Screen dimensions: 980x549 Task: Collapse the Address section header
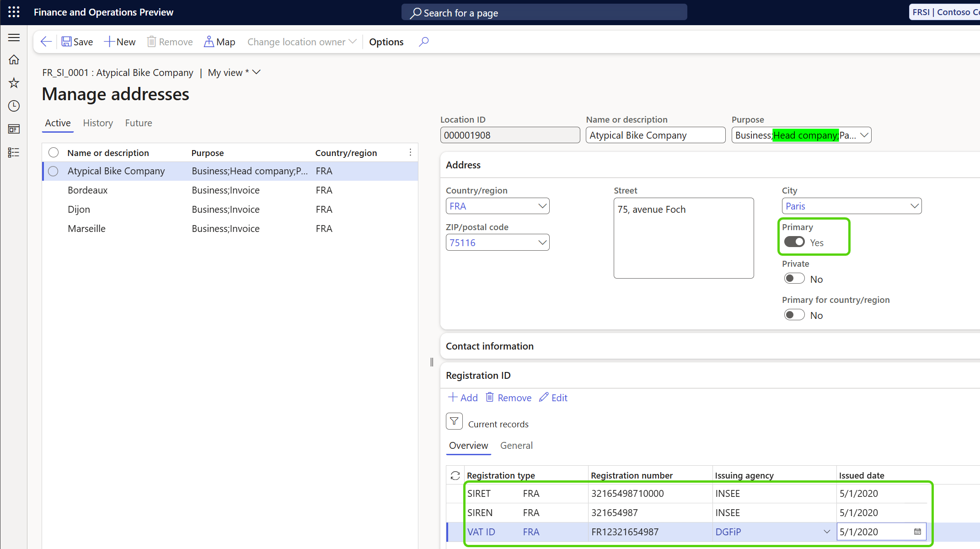click(463, 165)
